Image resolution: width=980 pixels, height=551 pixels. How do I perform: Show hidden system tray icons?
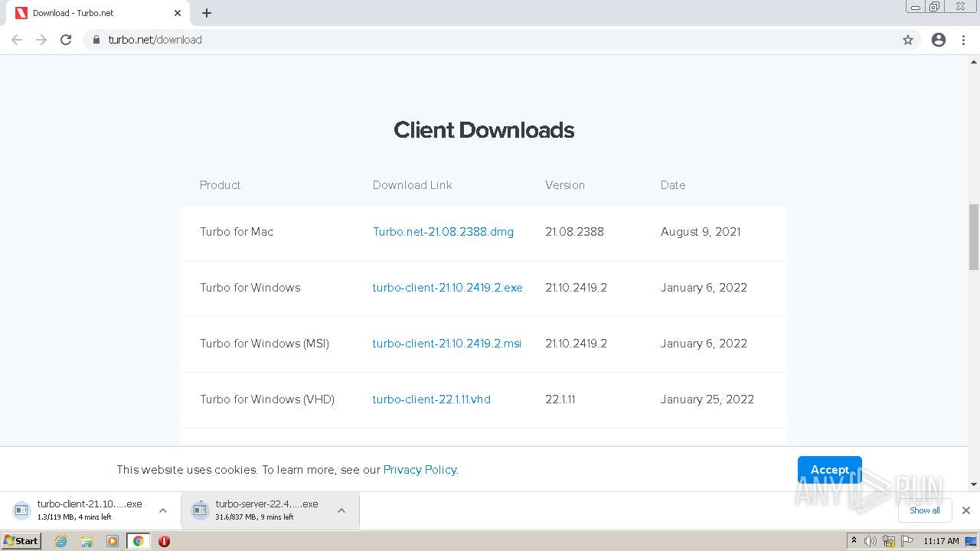click(x=854, y=541)
